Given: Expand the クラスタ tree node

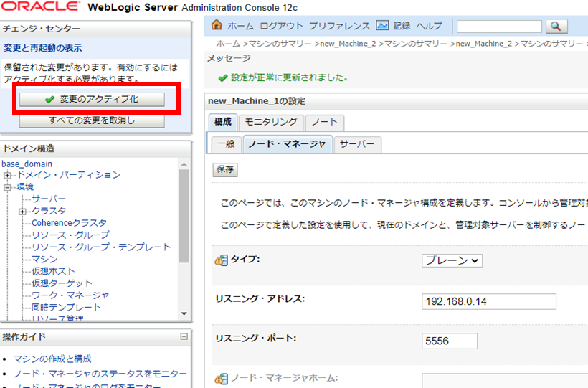Looking at the screenshot, I should (x=23, y=212).
